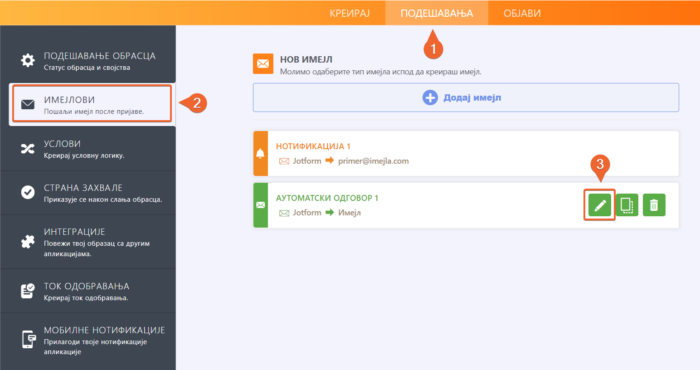Click the puzzle piece integrations icon
This screenshot has width=700, height=370.
click(28, 241)
